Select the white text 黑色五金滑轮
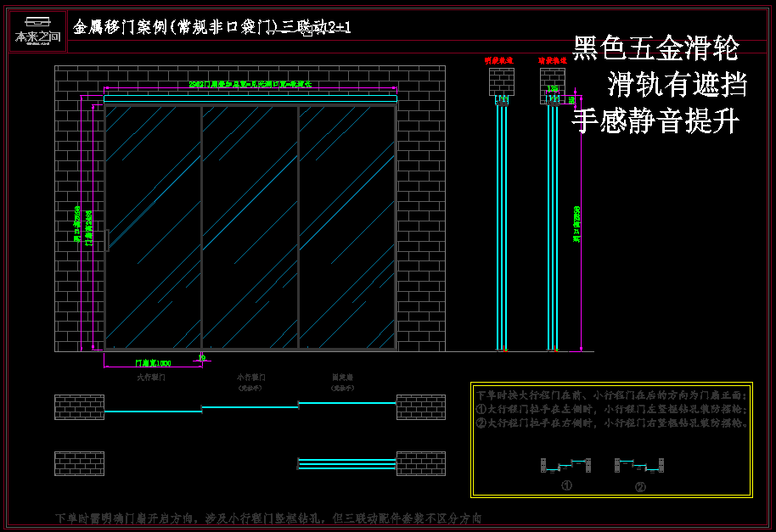Image resolution: width=776 pixels, height=532 pixels. pos(655,48)
